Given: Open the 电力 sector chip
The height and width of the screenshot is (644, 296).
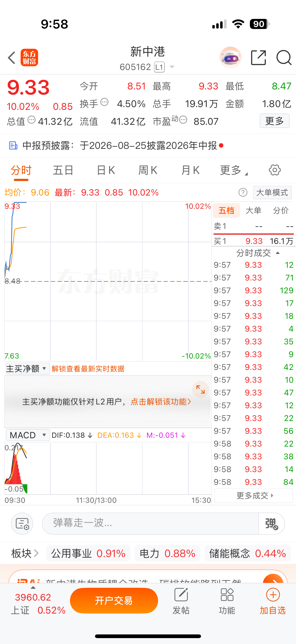Looking at the screenshot, I should coord(167,554).
